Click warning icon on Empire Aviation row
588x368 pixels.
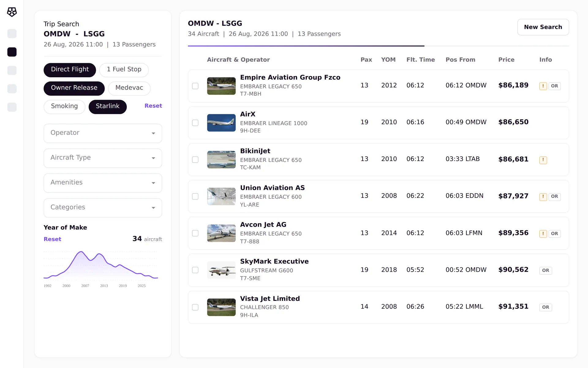click(x=543, y=86)
